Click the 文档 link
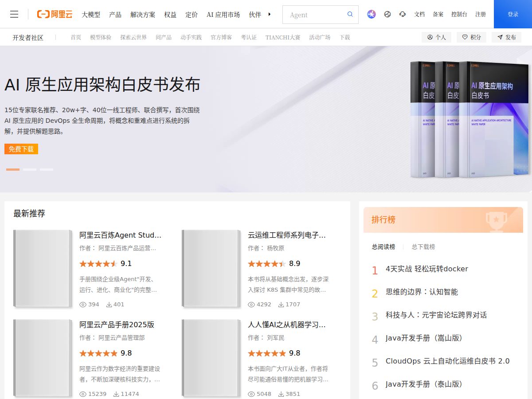This screenshot has width=532, height=399. pos(419,14)
